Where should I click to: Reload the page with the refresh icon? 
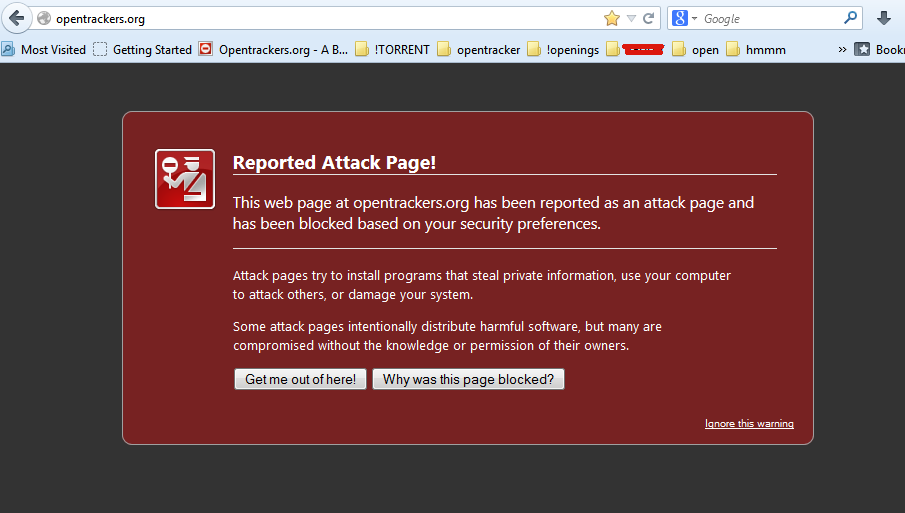(649, 19)
